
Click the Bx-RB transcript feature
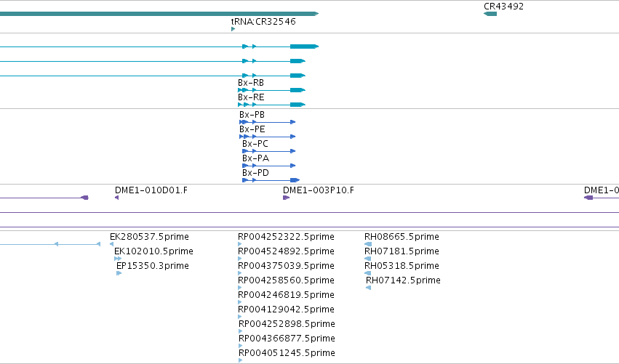pyautogui.click(x=271, y=90)
